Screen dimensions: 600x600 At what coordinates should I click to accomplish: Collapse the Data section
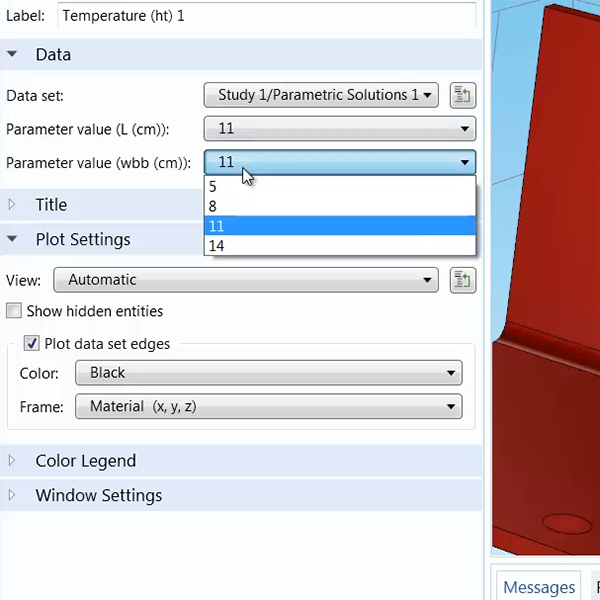[x=12, y=55]
